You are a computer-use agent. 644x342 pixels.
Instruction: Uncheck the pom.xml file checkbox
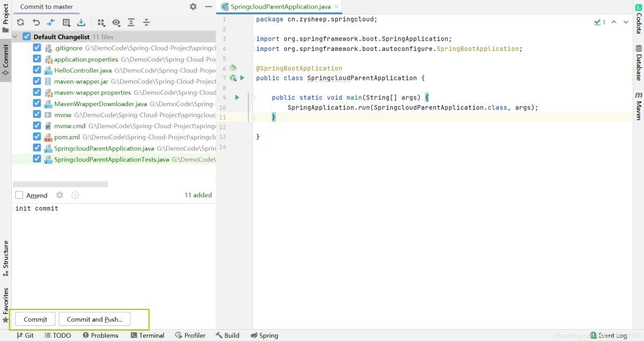(37, 137)
